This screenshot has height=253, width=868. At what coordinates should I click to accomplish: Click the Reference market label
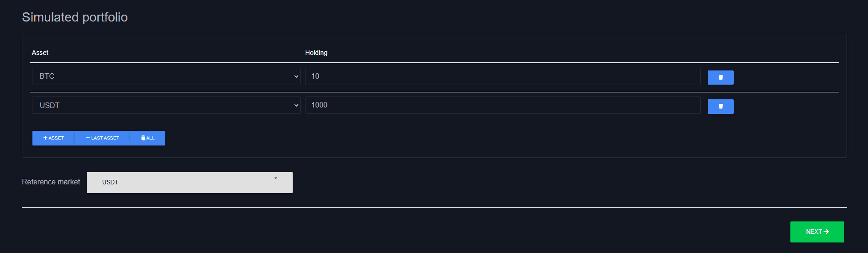[x=51, y=182]
